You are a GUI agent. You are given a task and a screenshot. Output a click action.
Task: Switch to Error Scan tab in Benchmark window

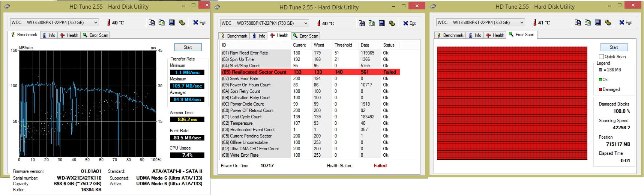pos(96,35)
